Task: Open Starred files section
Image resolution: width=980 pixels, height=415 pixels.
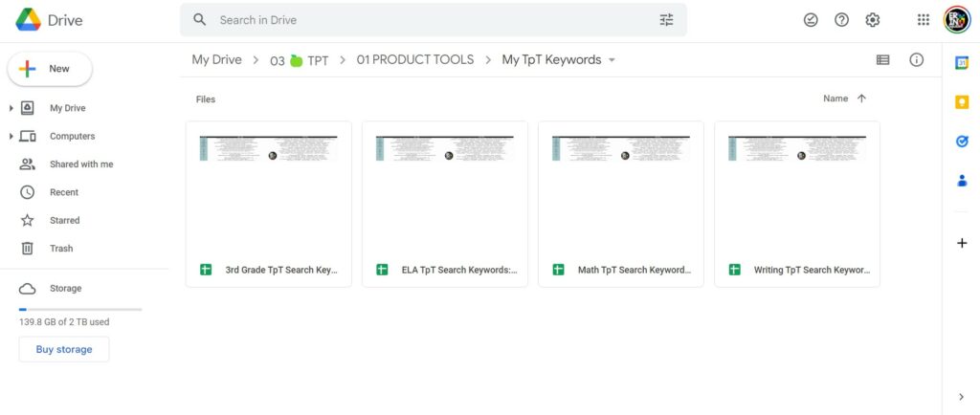Action: coord(65,220)
